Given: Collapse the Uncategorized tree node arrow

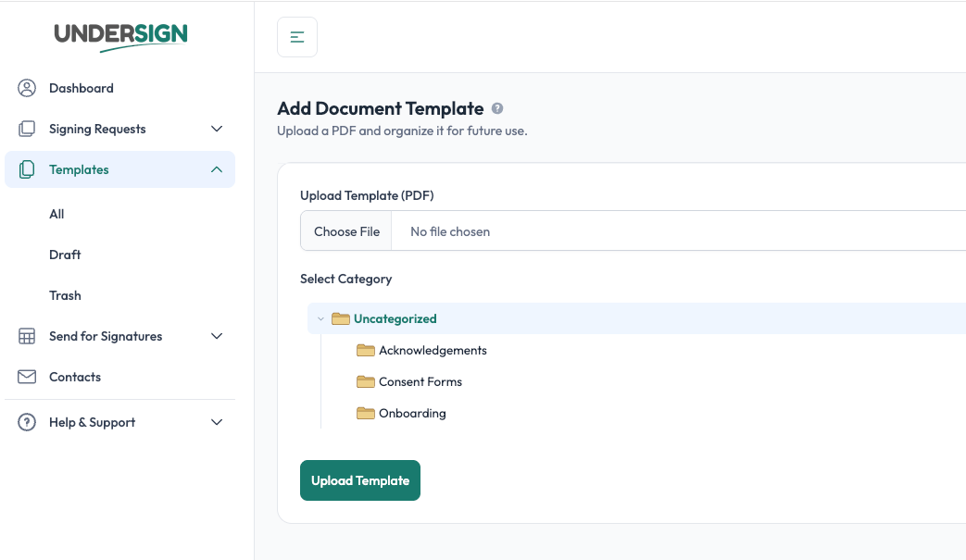Looking at the screenshot, I should point(320,318).
